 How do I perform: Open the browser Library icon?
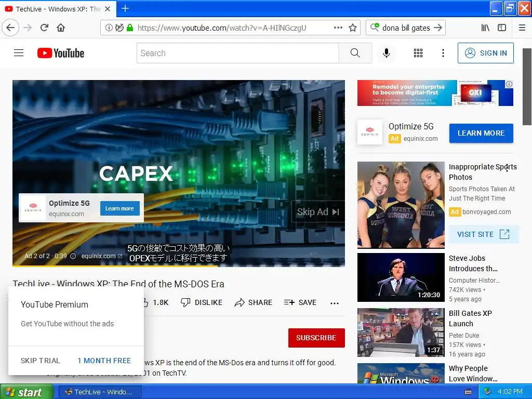pos(485,28)
